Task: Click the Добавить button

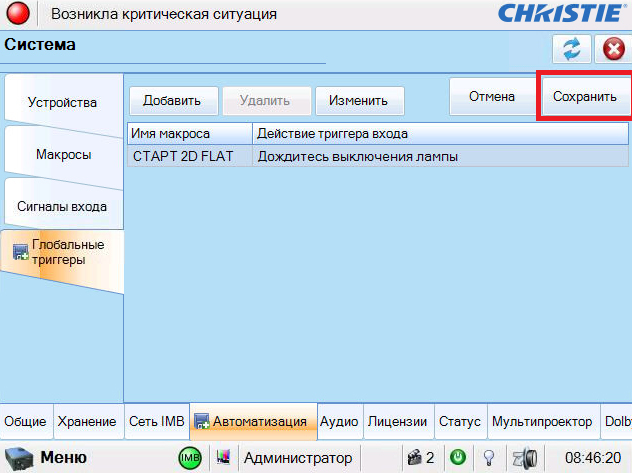Action: pos(173,101)
